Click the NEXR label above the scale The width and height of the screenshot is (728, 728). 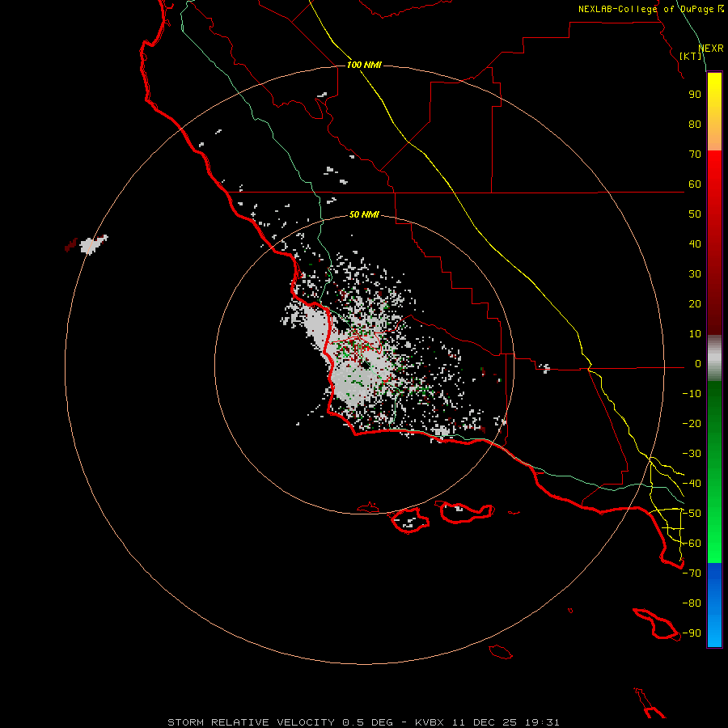pyautogui.click(x=710, y=49)
